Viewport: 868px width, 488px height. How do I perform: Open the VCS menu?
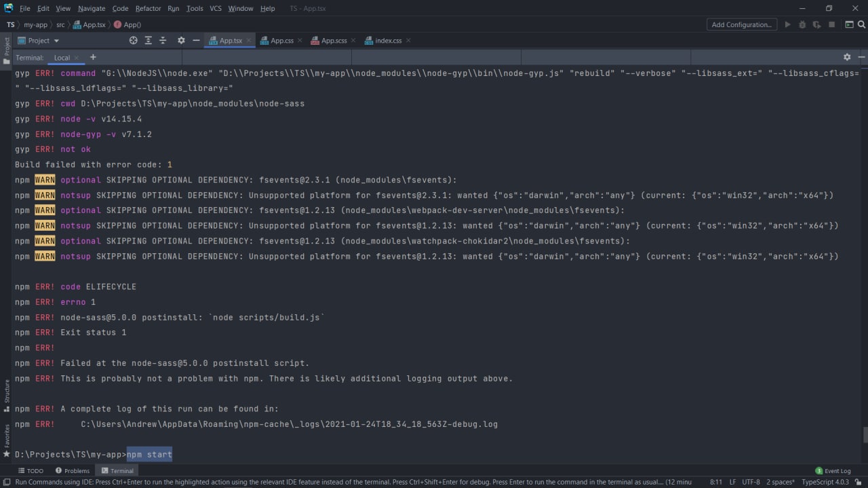(216, 8)
